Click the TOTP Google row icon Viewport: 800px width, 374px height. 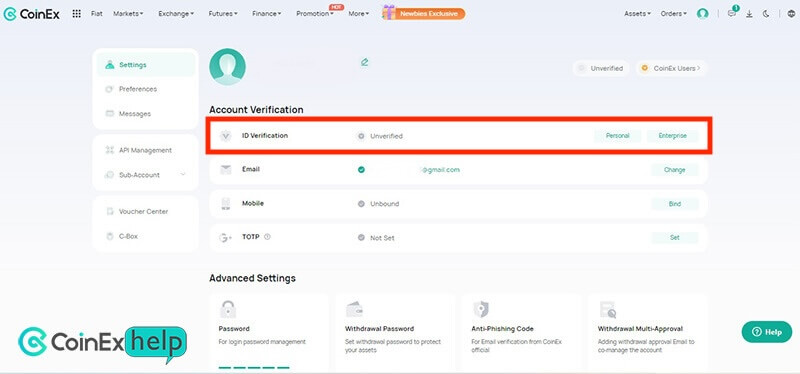(x=226, y=238)
